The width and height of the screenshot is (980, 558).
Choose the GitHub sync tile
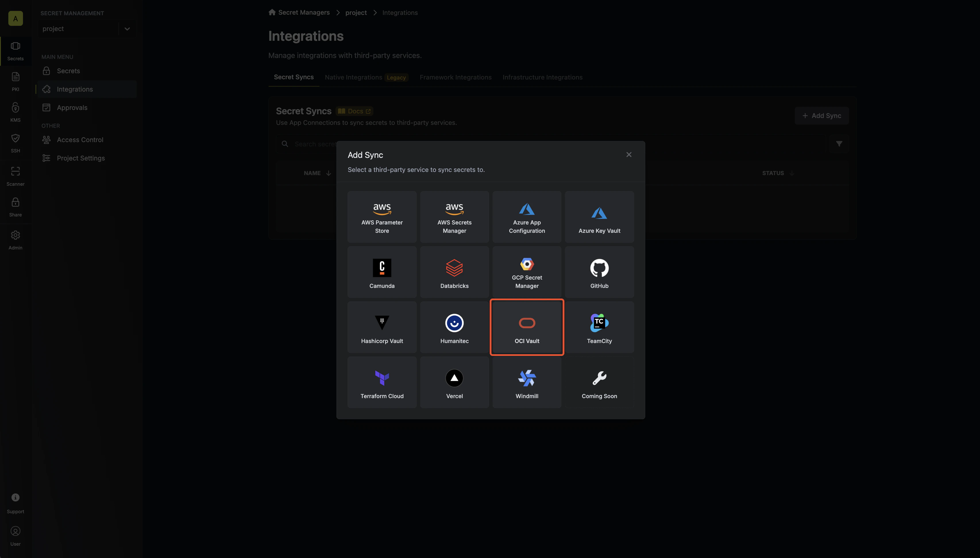(599, 272)
